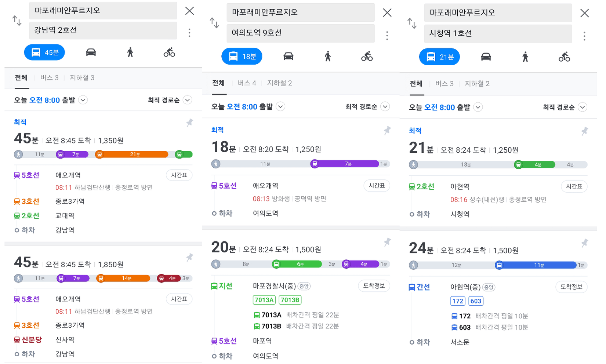Open 최적 경로순 sort dropdown in Gangnam panel
Image resolution: width=606 pixels, height=364 pixels.
click(170, 100)
